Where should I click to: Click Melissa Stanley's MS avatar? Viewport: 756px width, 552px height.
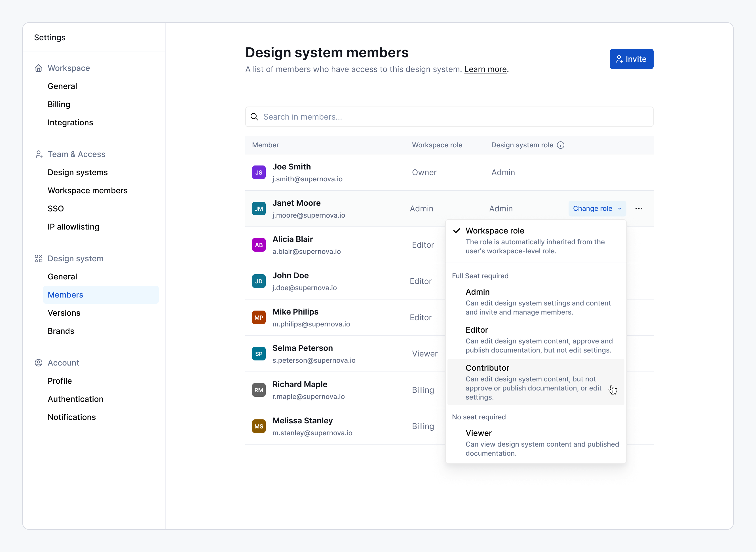[x=259, y=426]
